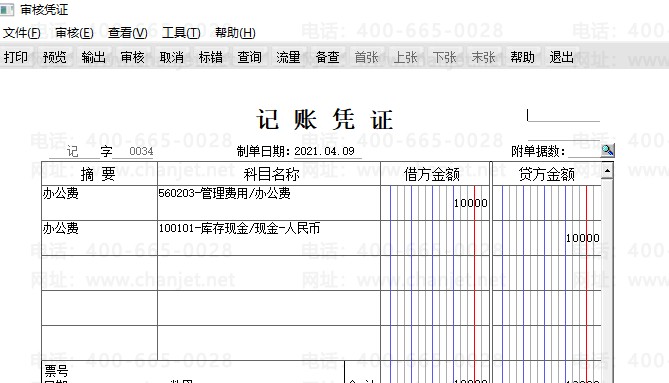Click the voucher number 0034

(x=141, y=151)
